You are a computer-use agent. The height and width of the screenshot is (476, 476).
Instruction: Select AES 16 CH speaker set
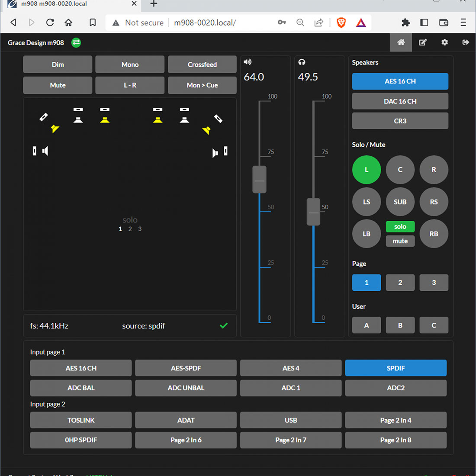pyautogui.click(x=400, y=81)
